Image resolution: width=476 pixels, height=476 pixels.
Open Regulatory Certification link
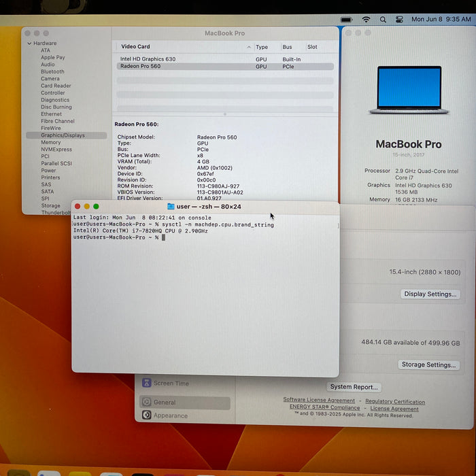(395, 402)
